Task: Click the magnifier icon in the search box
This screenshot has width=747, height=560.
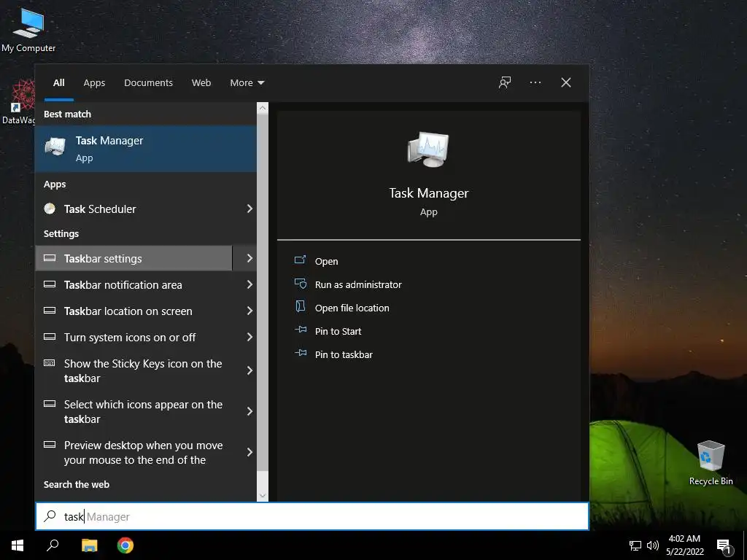Action: pyautogui.click(x=50, y=516)
